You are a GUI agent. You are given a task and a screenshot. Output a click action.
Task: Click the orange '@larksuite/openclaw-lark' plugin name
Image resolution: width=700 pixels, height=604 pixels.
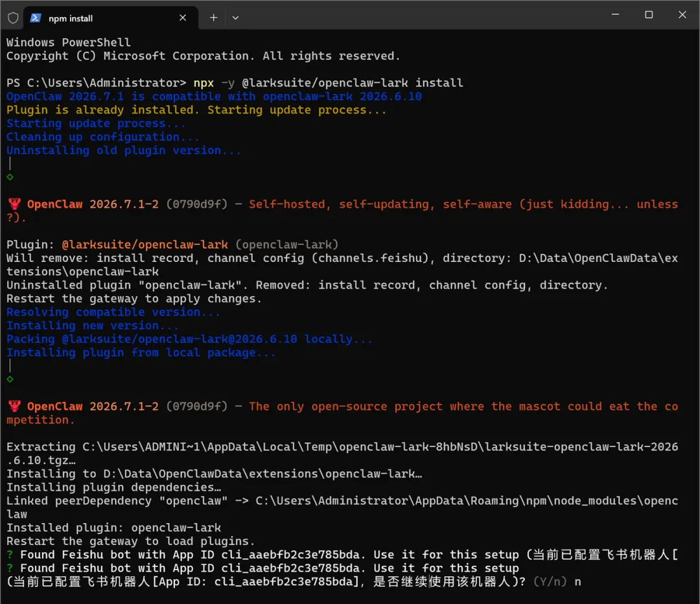[x=145, y=244]
